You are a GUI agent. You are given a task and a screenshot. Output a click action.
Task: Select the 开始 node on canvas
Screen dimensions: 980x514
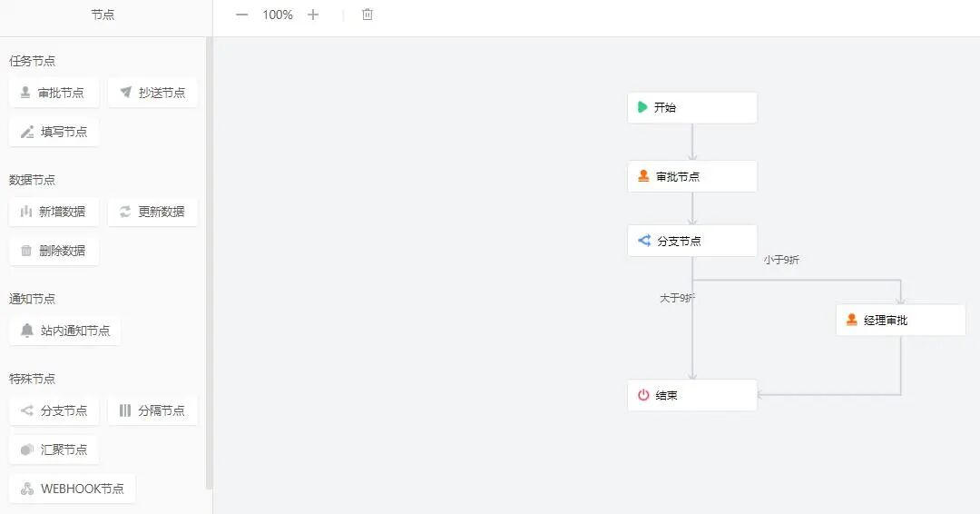pos(692,107)
